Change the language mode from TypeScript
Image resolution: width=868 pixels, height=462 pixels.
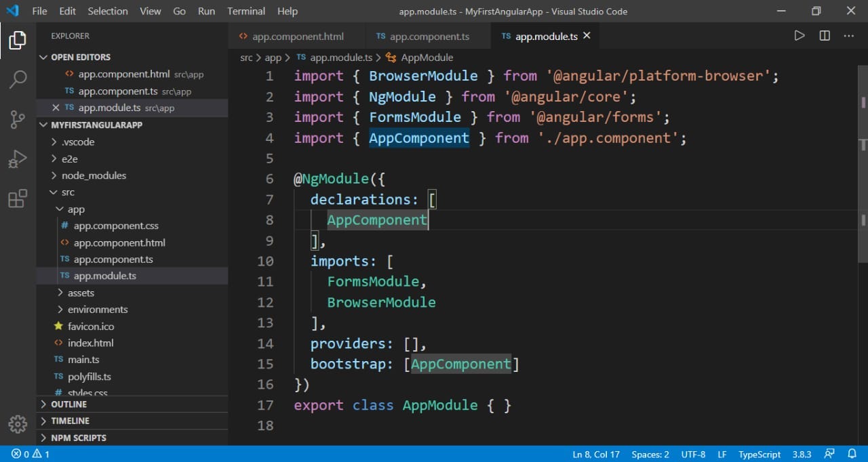pyautogui.click(x=759, y=454)
